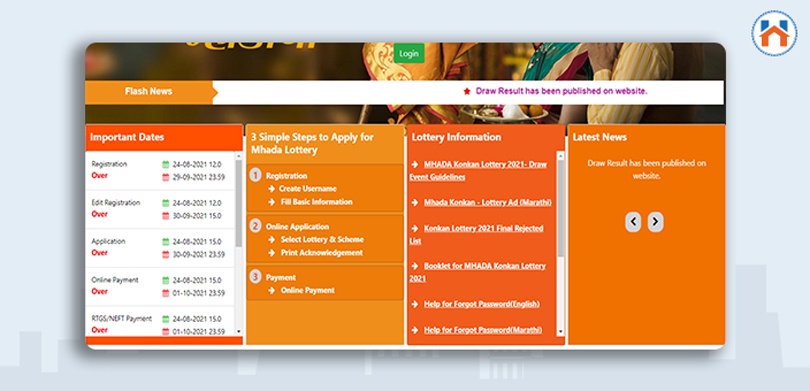Click the step 2 Online Application number badge
The height and width of the screenshot is (391, 810).
click(x=255, y=226)
